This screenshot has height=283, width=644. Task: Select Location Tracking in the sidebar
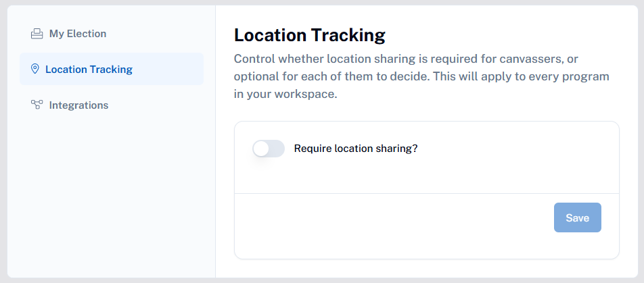pyautogui.click(x=112, y=69)
